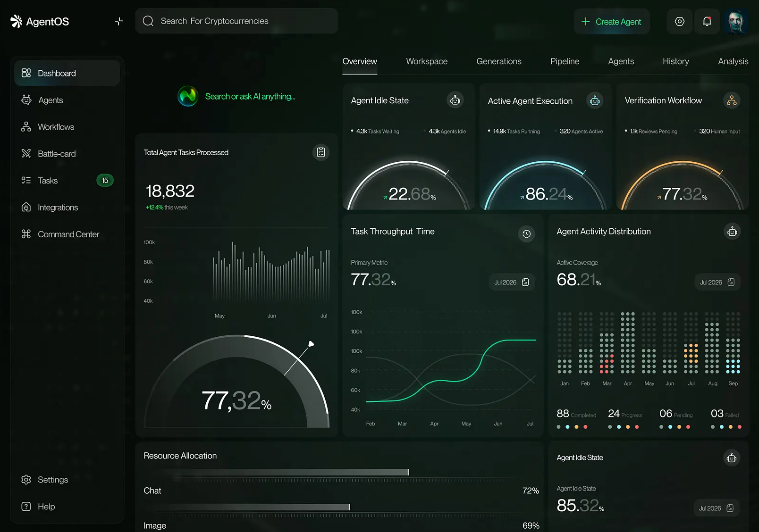Viewport: 759px width, 532px height.
Task: Switch to the Workspace tab
Action: pyautogui.click(x=426, y=61)
